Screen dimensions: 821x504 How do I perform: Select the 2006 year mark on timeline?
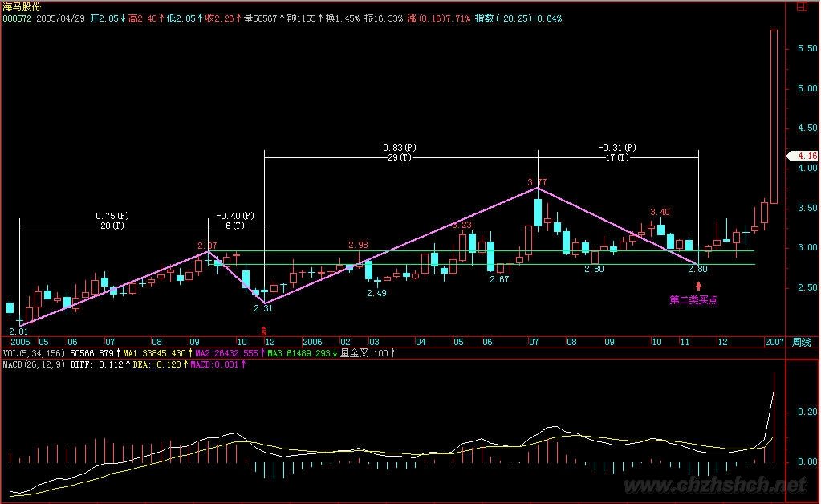[312, 341]
